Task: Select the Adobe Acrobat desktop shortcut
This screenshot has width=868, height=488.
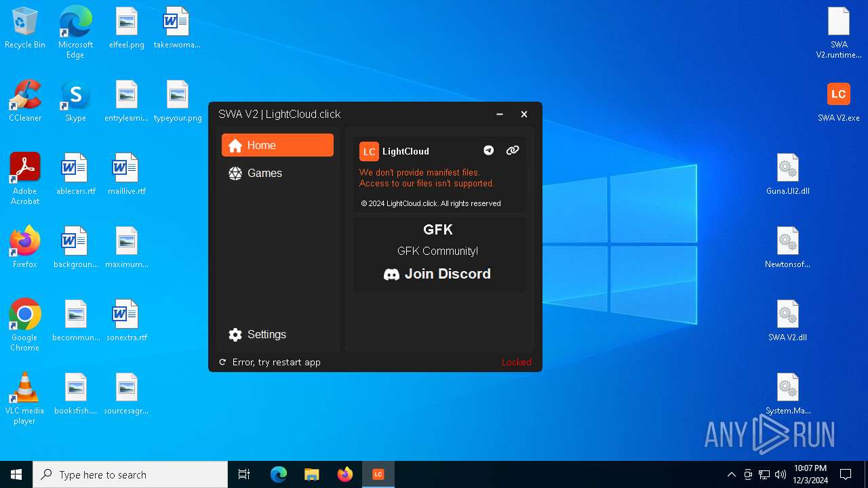Action: [25, 179]
